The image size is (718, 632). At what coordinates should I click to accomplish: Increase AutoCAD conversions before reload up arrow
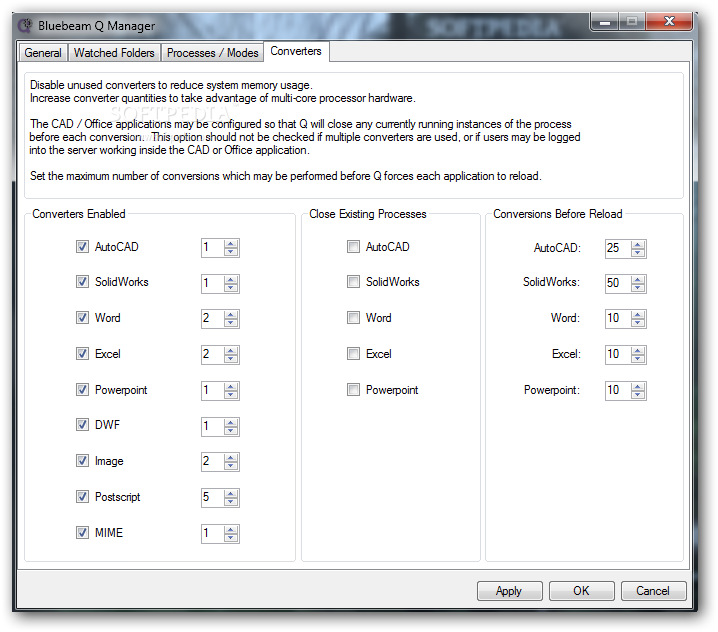pyautogui.click(x=637, y=245)
